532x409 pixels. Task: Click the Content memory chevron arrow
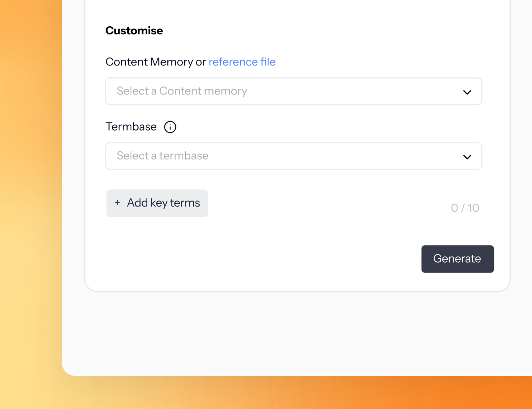(x=467, y=92)
